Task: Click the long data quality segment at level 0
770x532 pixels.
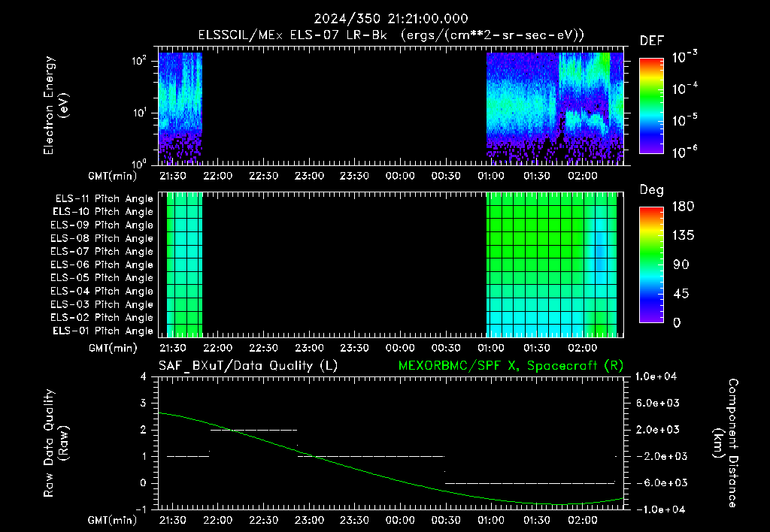Action: (530, 483)
